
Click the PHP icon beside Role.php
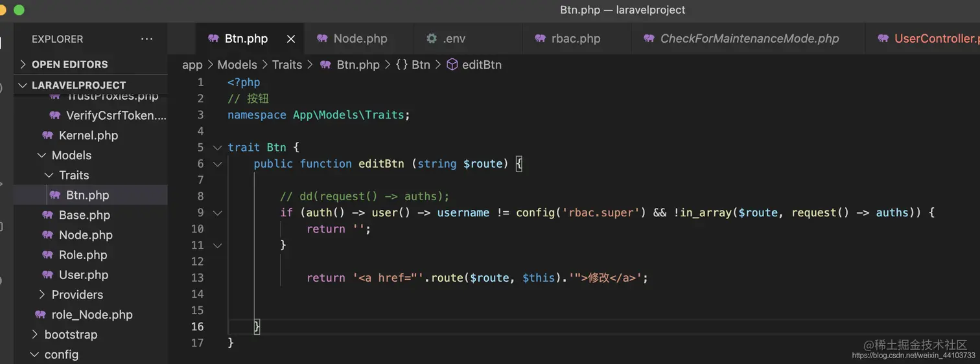pyautogui.click(x=47, y=255)
